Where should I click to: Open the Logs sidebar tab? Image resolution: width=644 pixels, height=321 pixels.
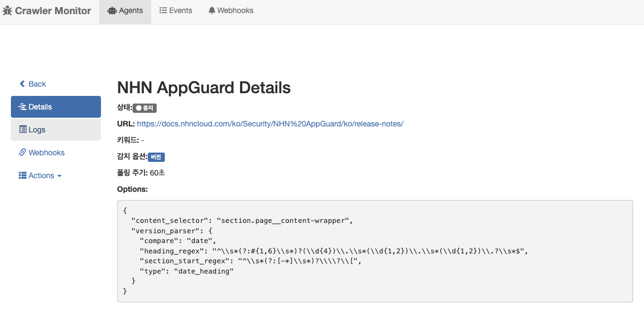tap(56, 130)
